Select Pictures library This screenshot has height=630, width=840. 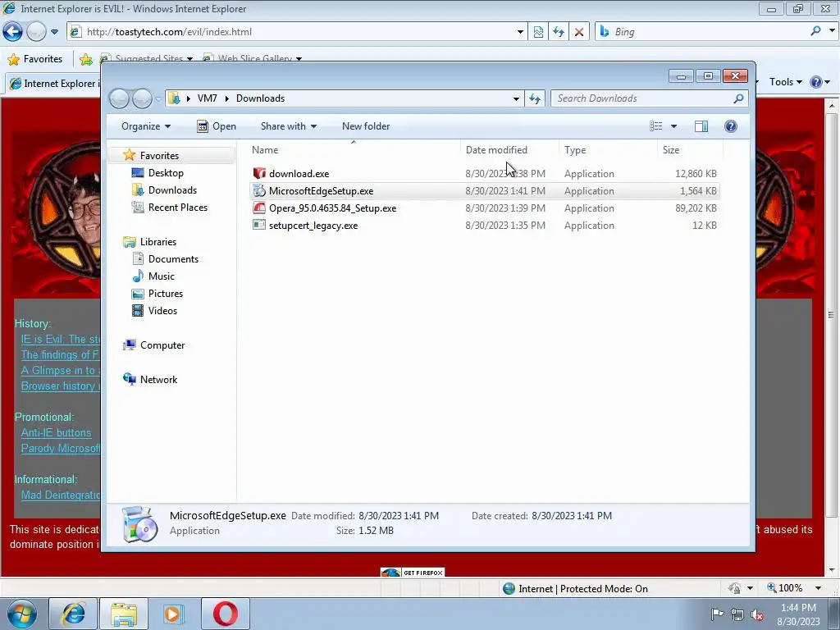[166, 293]
